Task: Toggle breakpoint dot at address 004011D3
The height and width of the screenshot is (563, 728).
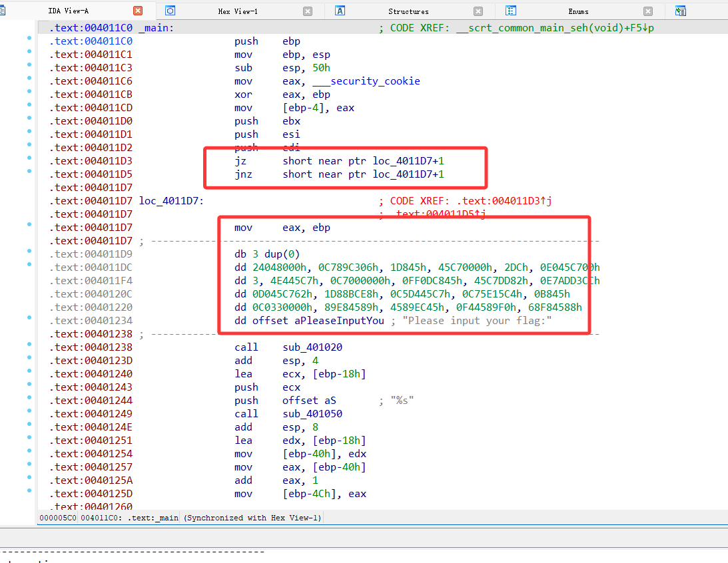Action: pos(29,158)
